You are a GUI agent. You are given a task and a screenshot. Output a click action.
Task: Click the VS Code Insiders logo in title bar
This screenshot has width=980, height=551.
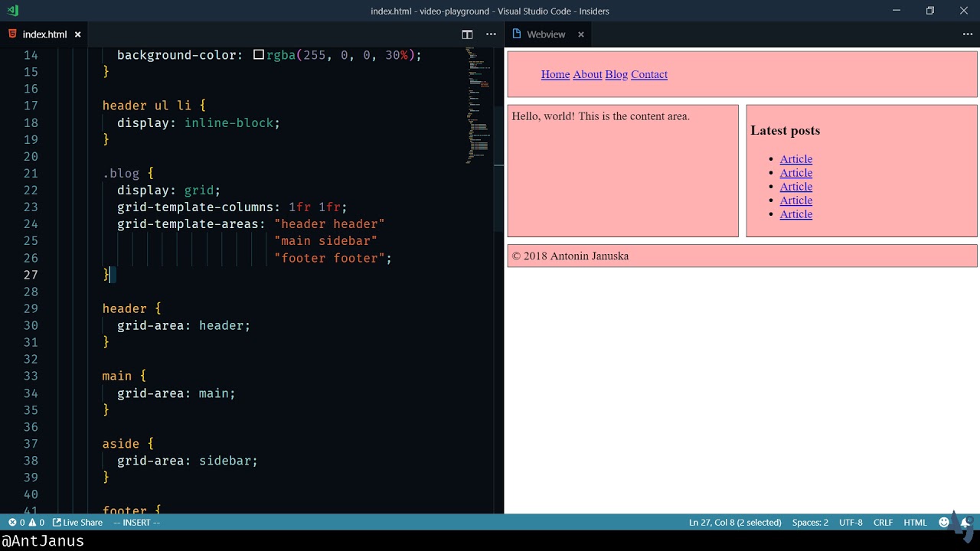[x=12, y=11]
